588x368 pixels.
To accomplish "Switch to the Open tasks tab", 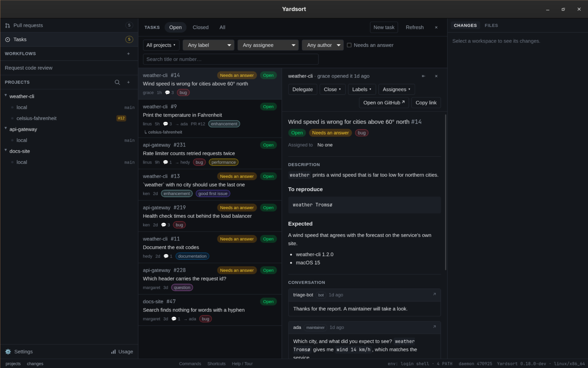I will tap(175, 27).
